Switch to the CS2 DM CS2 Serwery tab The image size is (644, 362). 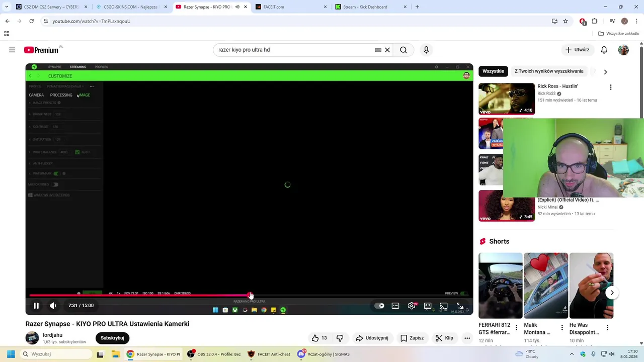click(x=51, y=7)
